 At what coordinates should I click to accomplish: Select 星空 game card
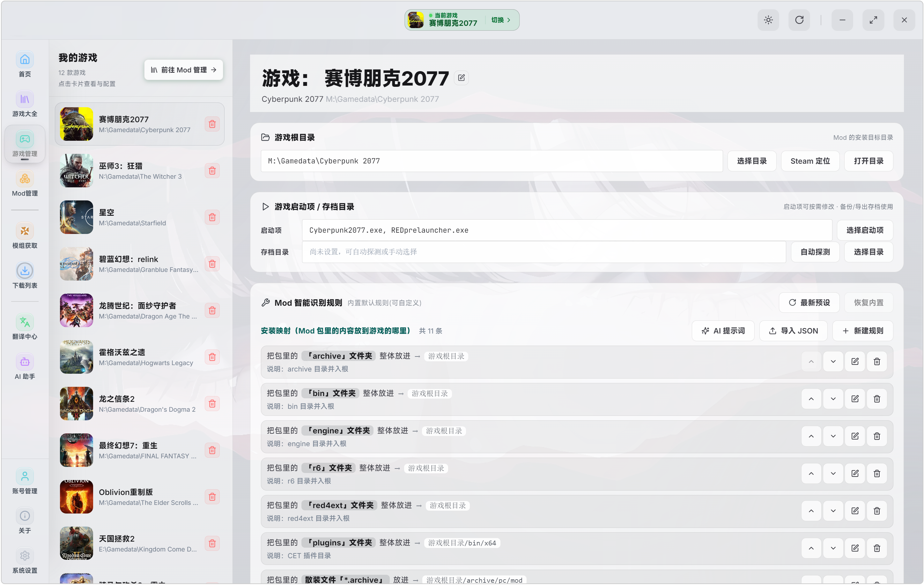pos(140,217)
